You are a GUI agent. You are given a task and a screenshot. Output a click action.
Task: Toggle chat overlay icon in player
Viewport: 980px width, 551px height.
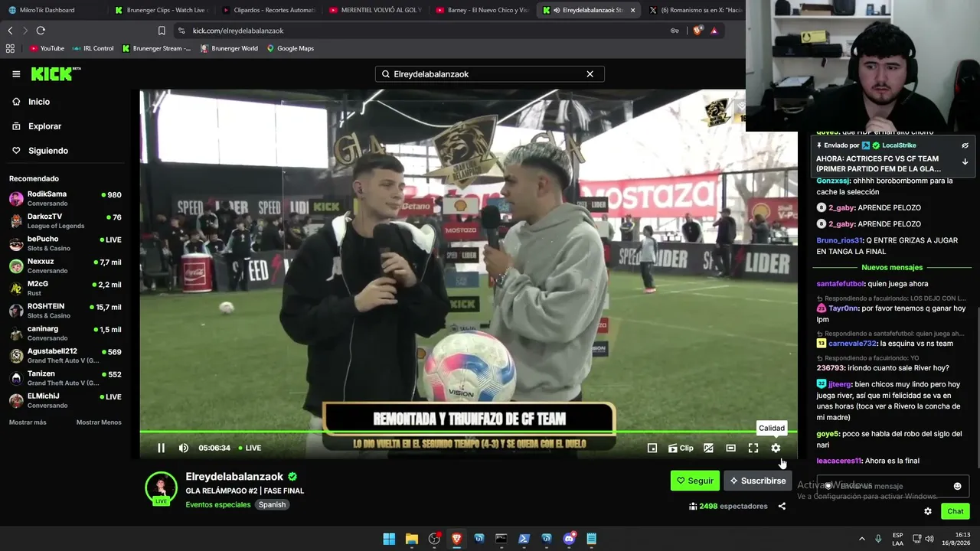tap(708, 448)
